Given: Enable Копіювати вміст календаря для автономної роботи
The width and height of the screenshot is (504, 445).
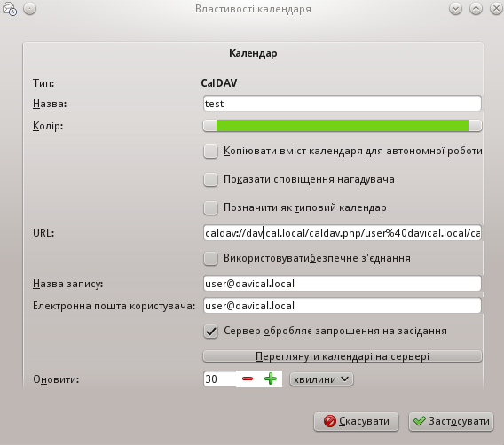Looking at the screenshot, I should point(210,151).
